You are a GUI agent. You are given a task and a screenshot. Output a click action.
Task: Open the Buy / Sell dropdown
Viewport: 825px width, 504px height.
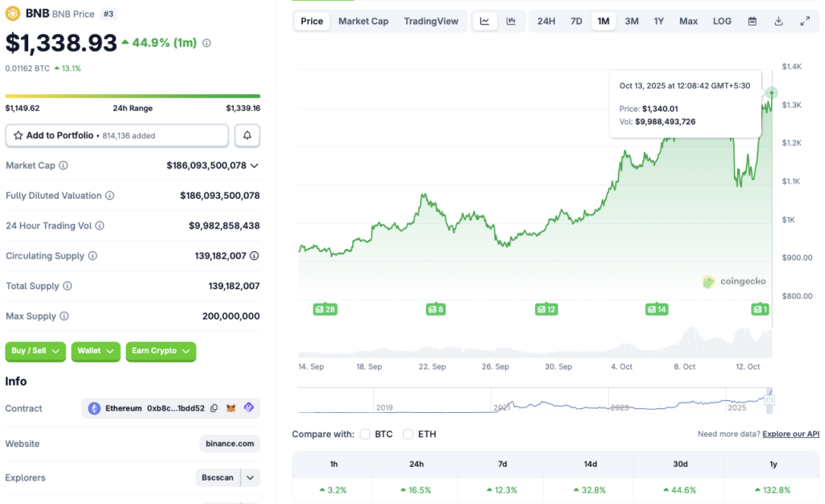36,351
